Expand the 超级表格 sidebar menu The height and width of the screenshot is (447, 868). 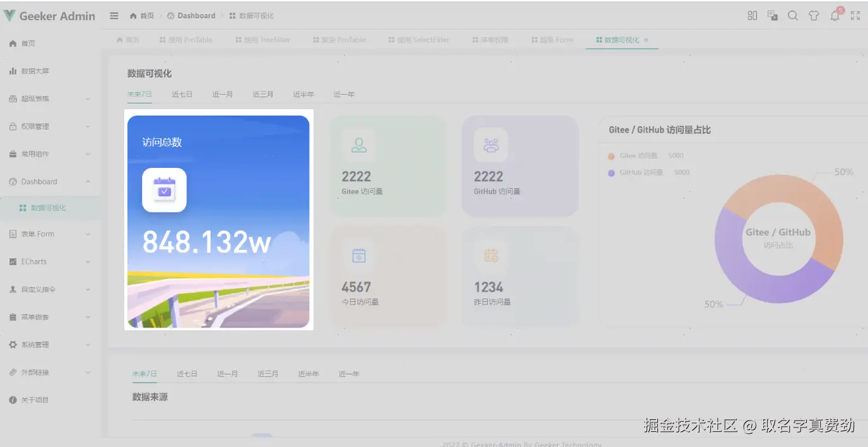(x=50, y=98)
